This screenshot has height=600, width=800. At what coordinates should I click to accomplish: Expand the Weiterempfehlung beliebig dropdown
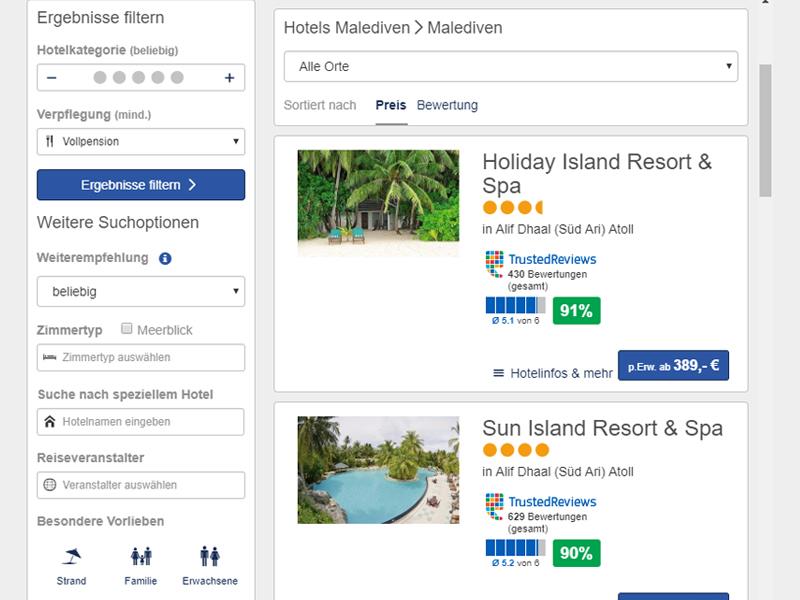click(x=141, y=292)
